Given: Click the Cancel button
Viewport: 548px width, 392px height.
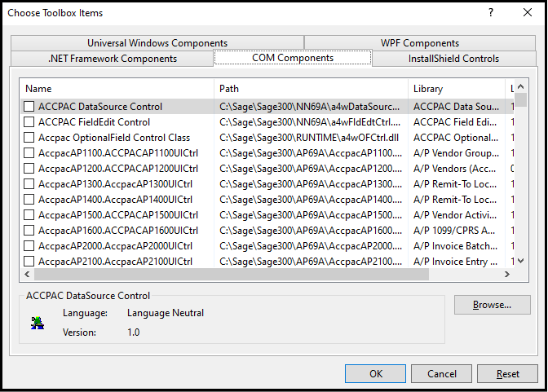Looking at the screenshot, I should pos(441,374).
